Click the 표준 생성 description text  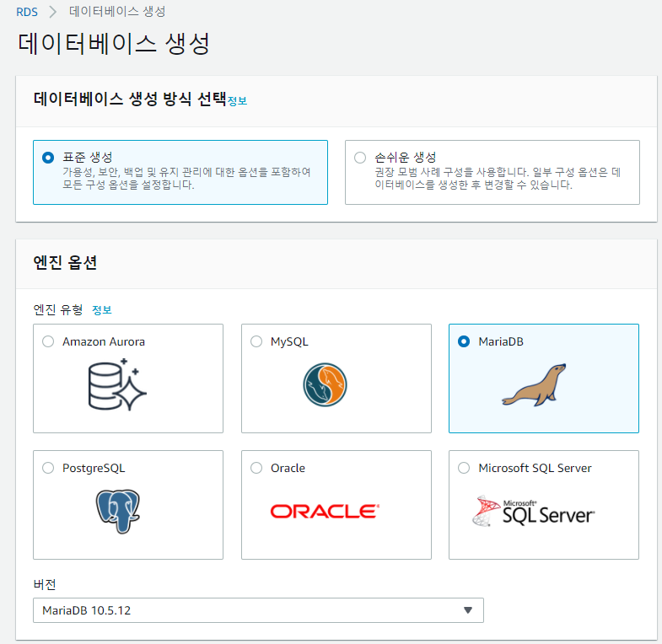[186, 179]
